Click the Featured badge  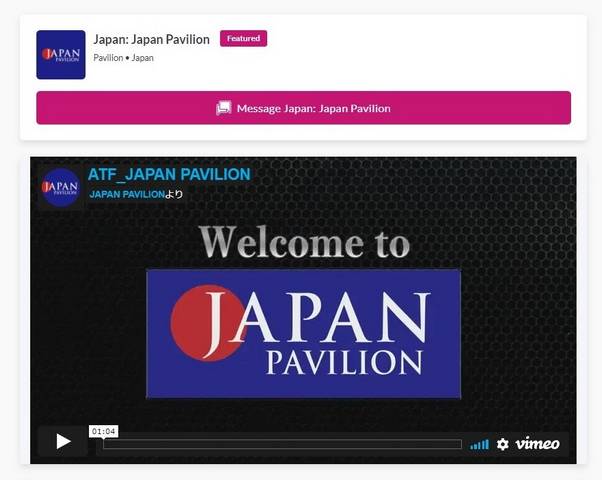[x=243, y=38]
